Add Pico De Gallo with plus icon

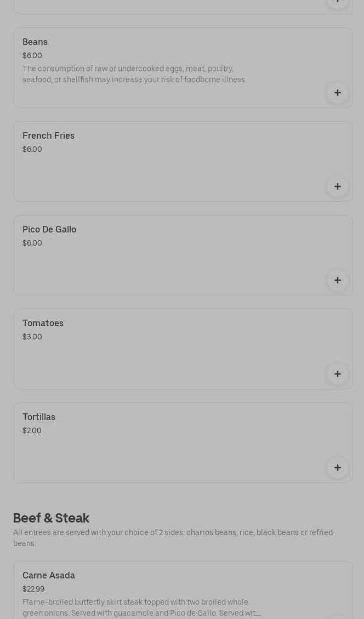[x=337, y=280]
